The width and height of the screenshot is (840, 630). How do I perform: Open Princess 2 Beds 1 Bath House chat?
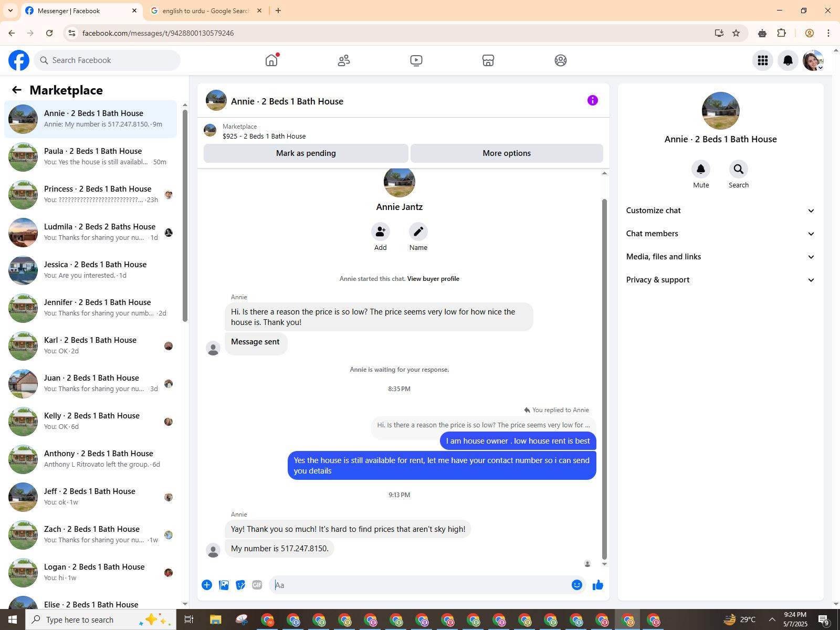point(90,195)
